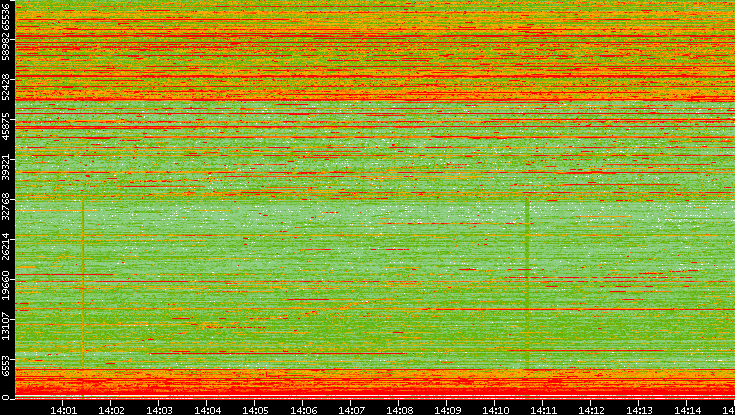Click the 65536 y-axis label

click(6, 16)
